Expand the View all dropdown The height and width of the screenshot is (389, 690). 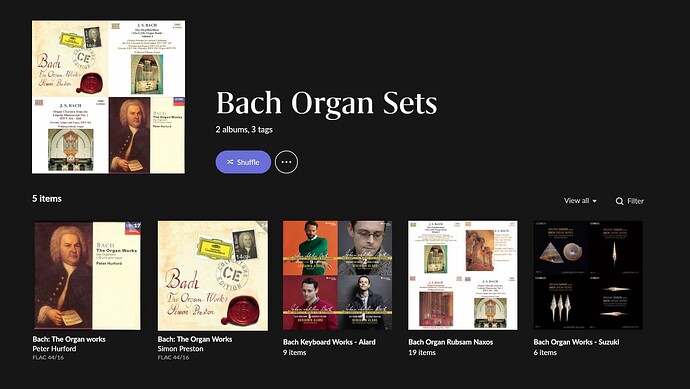580,201
